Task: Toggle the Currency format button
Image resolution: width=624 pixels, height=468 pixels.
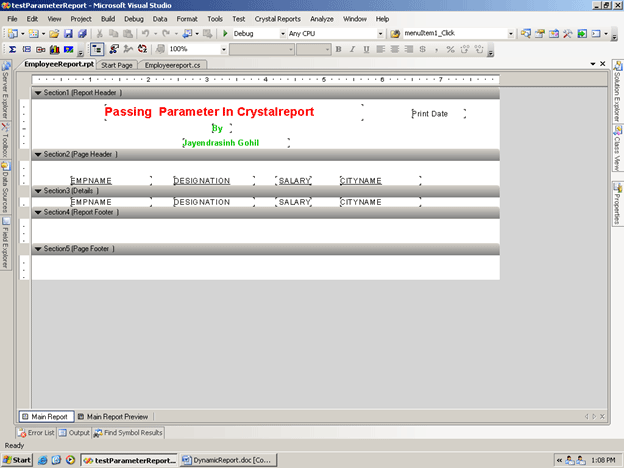Action: click(x=423, y=49)
